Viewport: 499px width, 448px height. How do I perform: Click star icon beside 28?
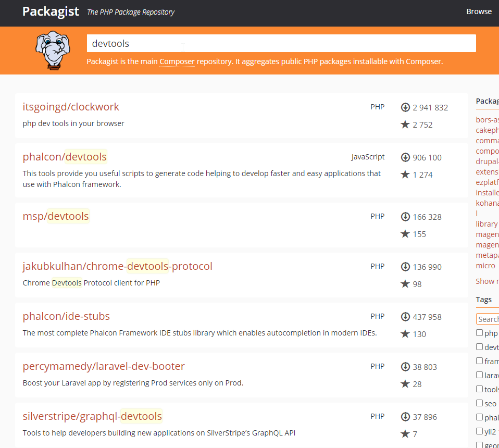coord(405,384)
